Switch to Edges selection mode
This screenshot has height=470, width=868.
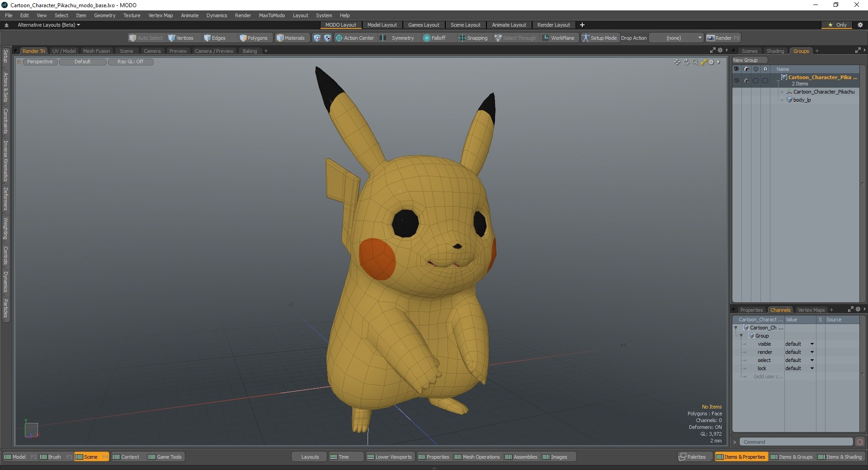214,38
